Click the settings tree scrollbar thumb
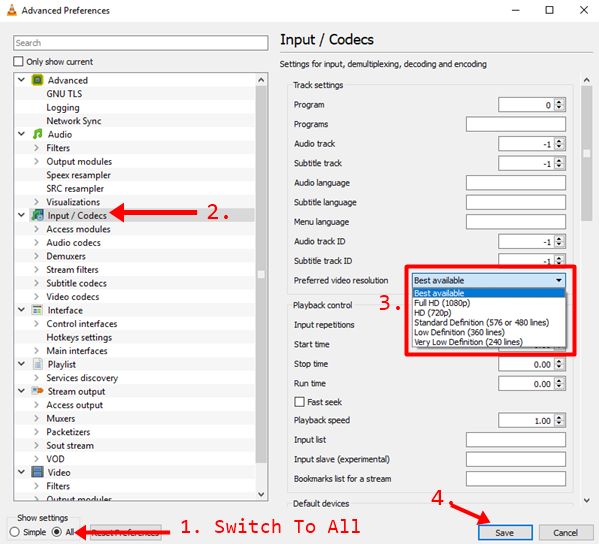The image size is (599, 544). (x=261, y=274)
